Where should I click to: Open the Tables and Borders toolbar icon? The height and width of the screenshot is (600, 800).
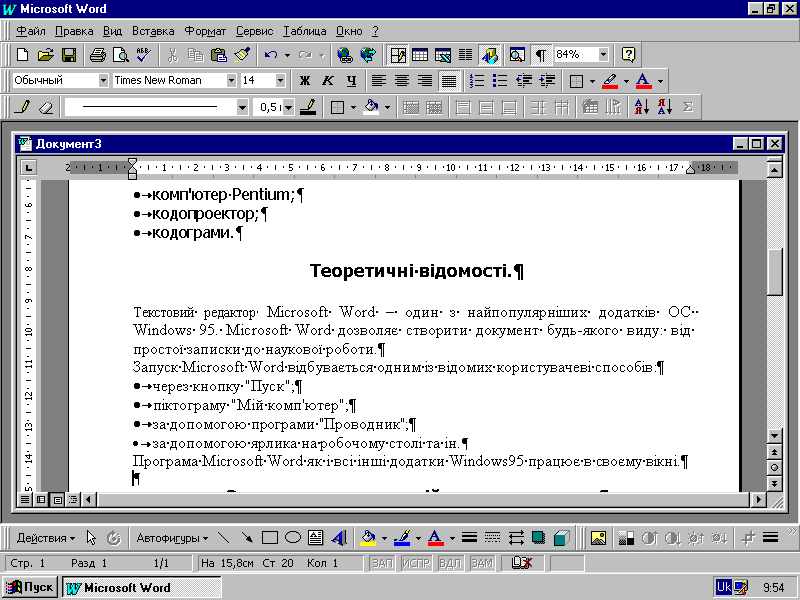click(397, 54)
